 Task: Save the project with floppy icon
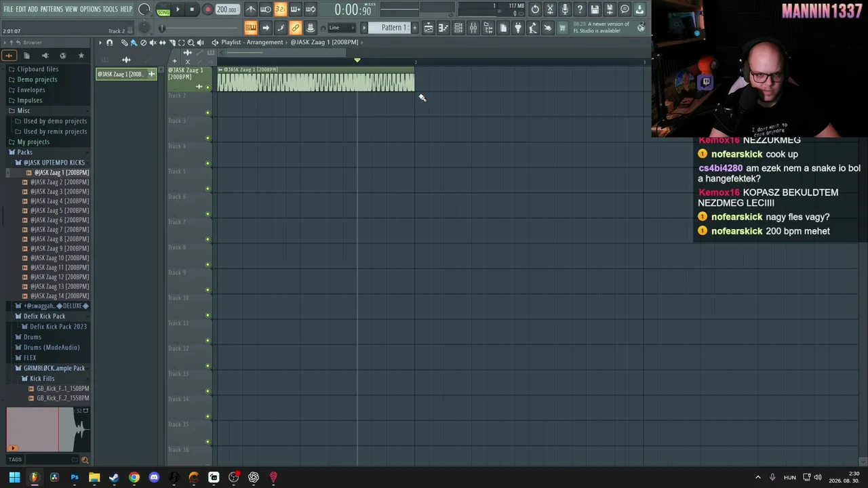pyautogui.click(x=595, y=9)
